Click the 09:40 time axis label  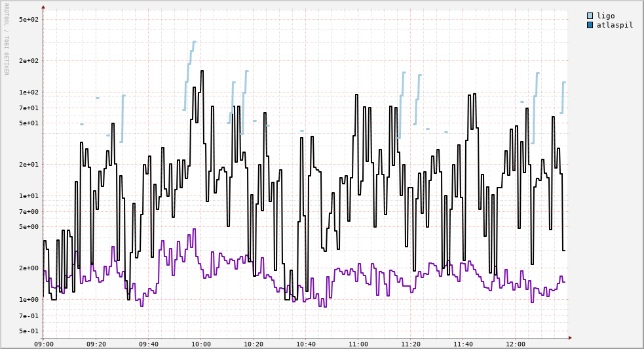coord(149,344)
